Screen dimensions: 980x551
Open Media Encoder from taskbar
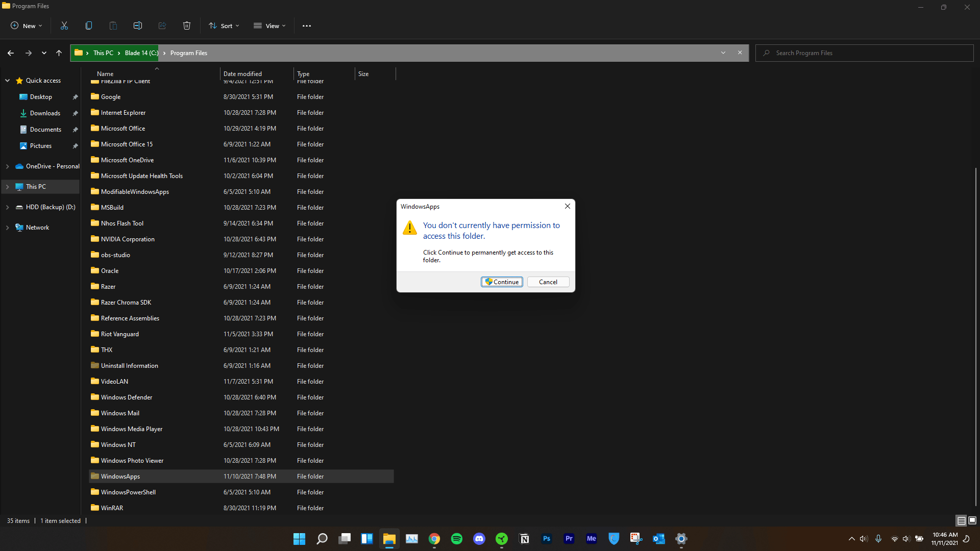tap(592, 539)
